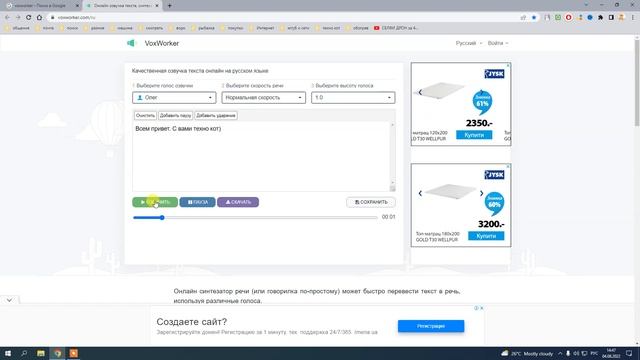Click the browser back arrow
This screenshot has height=360, width=640.
pyautogui.click(x=7, y=18)
